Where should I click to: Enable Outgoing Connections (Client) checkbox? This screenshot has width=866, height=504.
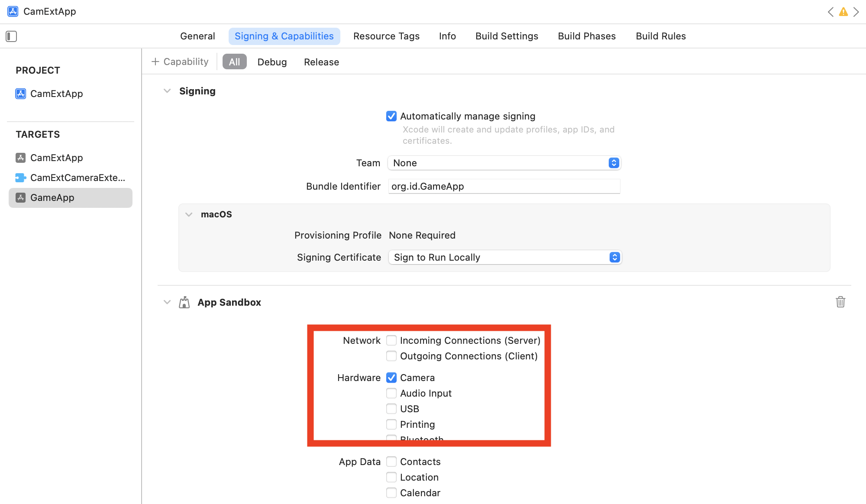click(x=391, y=356)
